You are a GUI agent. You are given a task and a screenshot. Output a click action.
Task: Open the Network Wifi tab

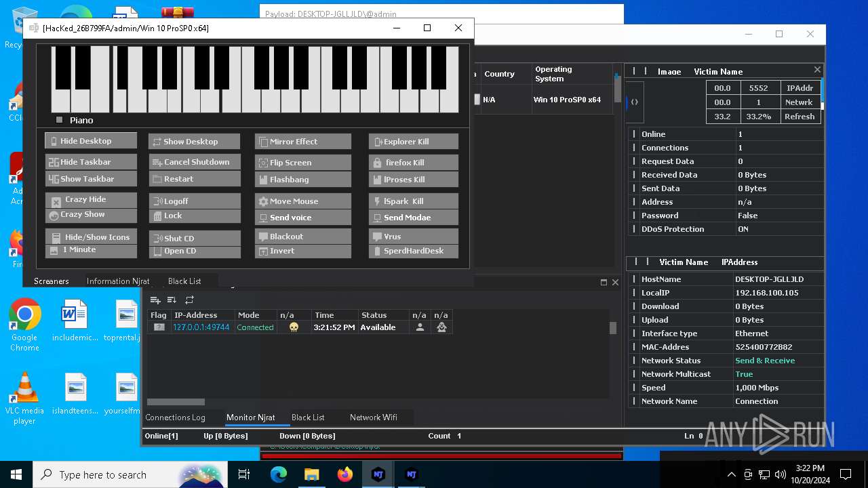374,418
